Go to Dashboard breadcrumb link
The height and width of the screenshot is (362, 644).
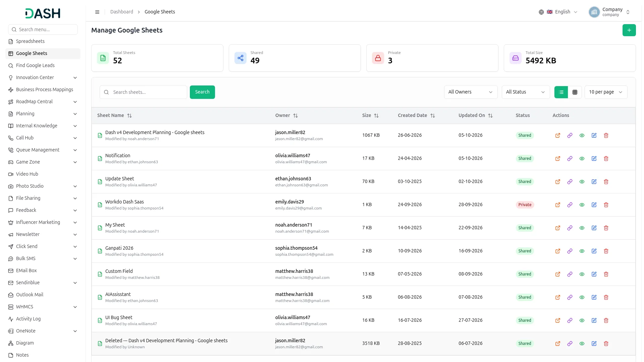pyautogui.click(x=122, y=12)
